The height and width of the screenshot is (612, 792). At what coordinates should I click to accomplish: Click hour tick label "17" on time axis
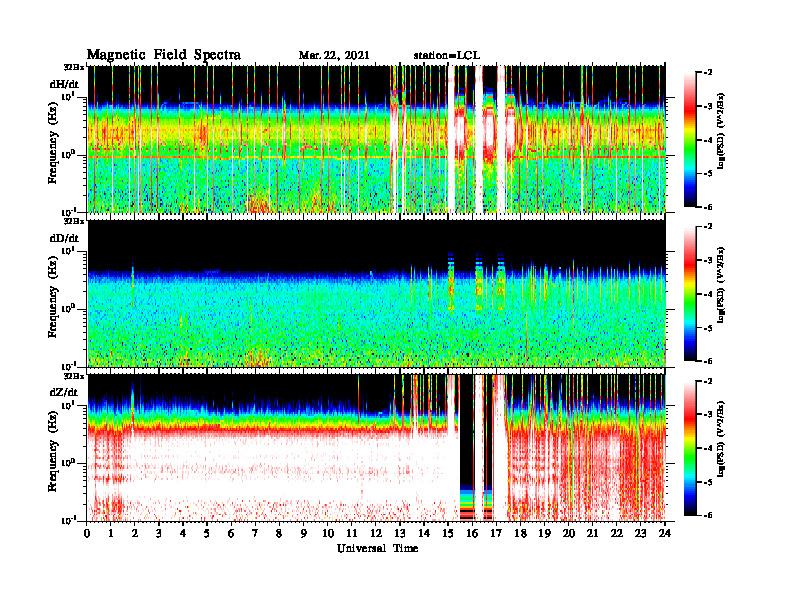[x=497, y=533]
